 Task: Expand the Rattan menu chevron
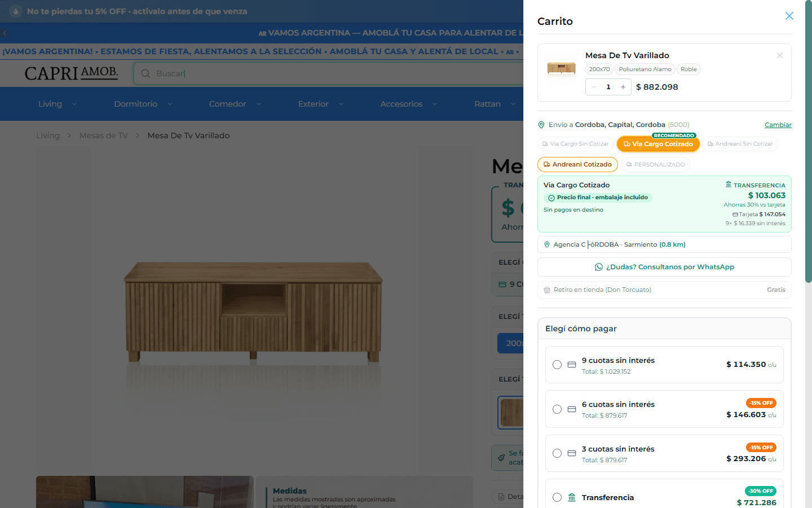[513, 104]
